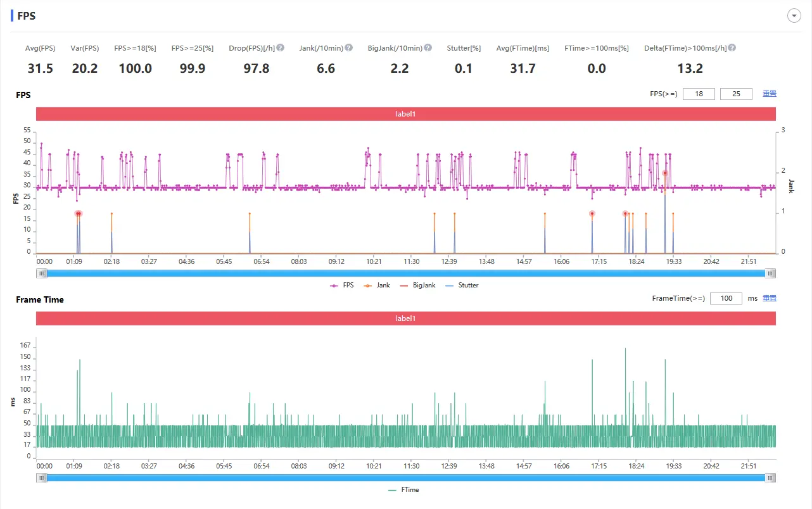Click the highlighted FPS point near 19:33

[x=665, y=173]
